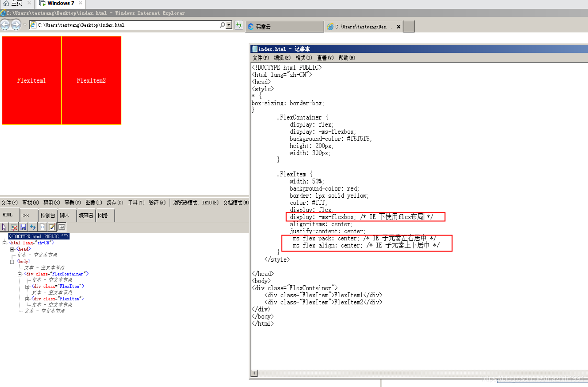This screenshot has width=588, height=387.
Task: Open the 探查器 profiler tab
Action: coord(86,215)
